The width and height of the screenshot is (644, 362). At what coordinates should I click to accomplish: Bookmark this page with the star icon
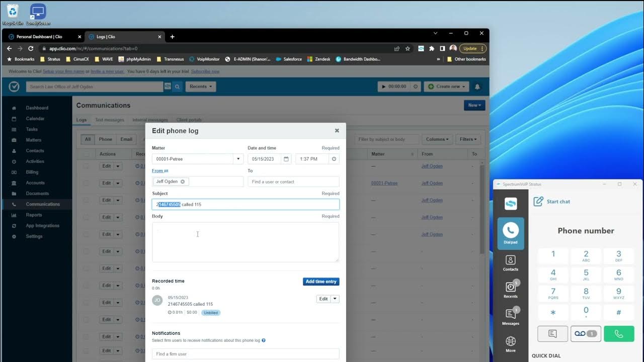(408, 48)
